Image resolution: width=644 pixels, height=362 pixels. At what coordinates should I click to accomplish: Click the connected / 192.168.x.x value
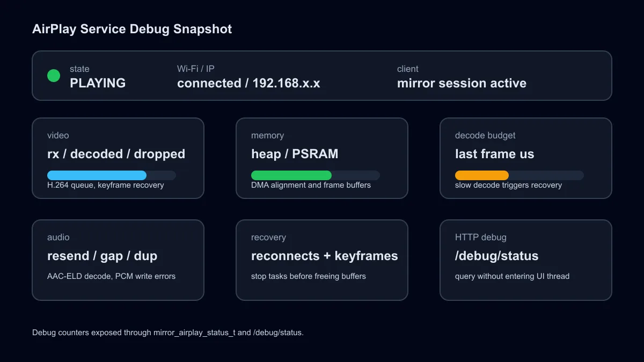[248, 83]
